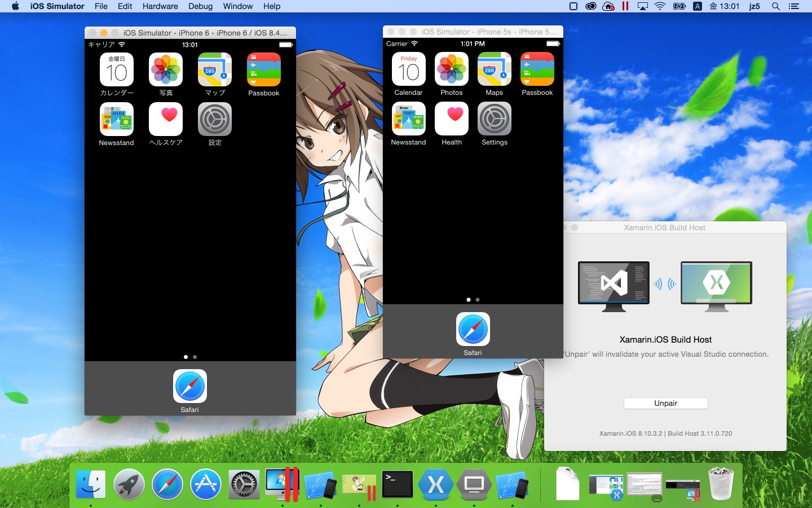Open Spotlight search from the menu bar
This screenshot has height=508, width=812.
tap(775, 6)
